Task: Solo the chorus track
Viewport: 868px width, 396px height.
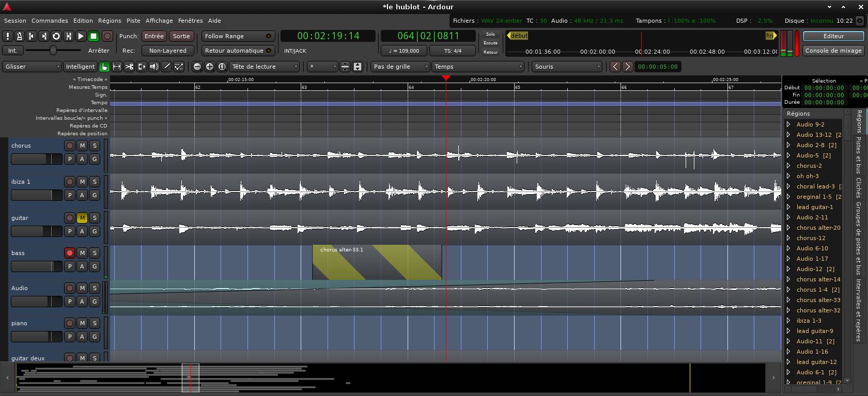Action: coord(95,146)
